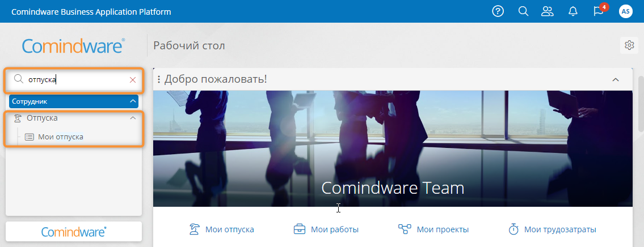Viewport: 644px width, 247px height.
Task: Open desktop settings gear icon
Action: point(629,45)
